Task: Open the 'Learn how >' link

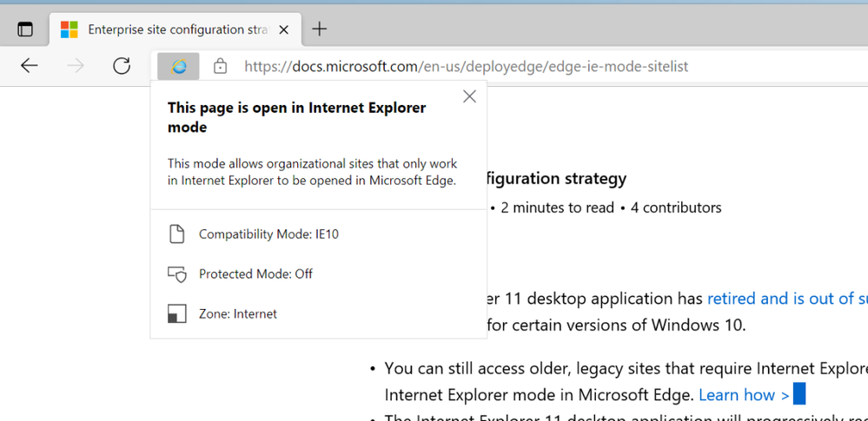Action: (744, 394)
